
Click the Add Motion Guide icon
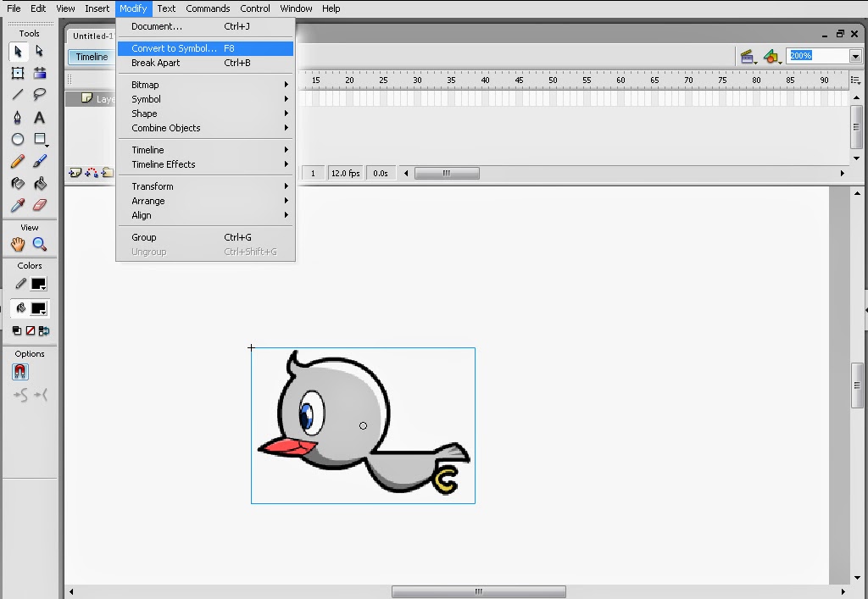pyautogui.click(x=92, y=173)
